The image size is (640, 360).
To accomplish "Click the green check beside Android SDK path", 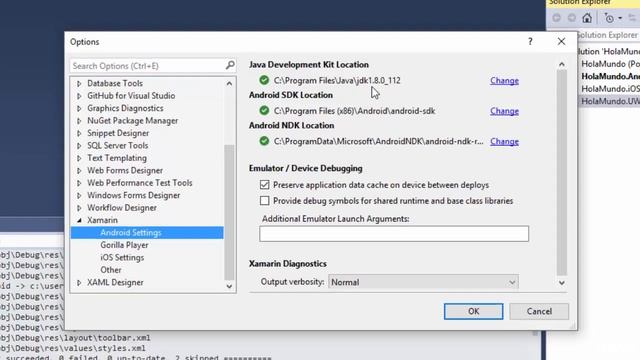I will pos(264,111).
